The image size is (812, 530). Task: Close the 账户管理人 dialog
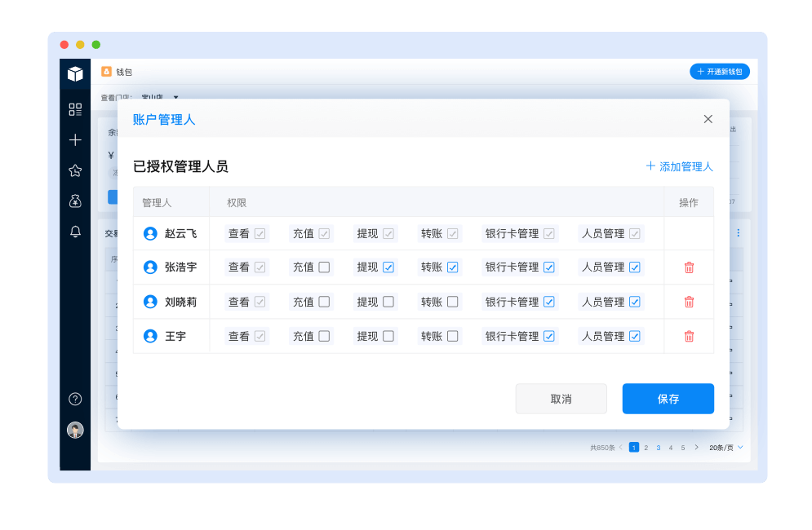(x=708, y=119)
